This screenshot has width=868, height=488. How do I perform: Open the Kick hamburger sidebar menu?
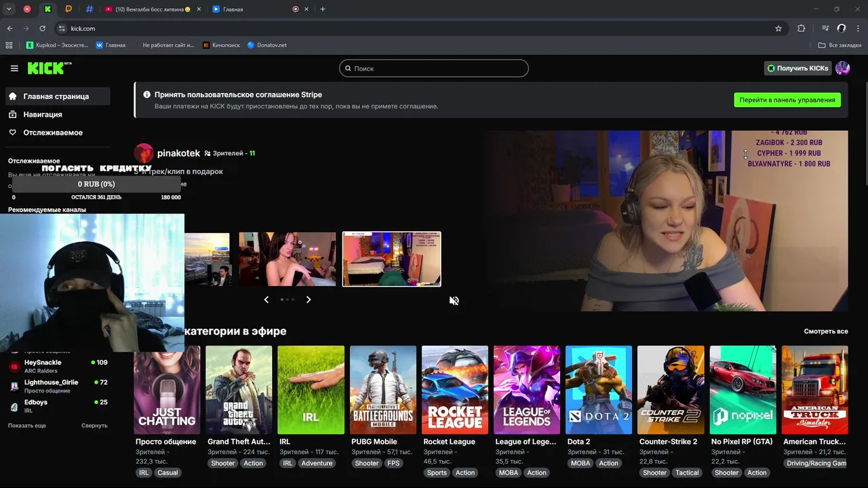coord(14,68)
